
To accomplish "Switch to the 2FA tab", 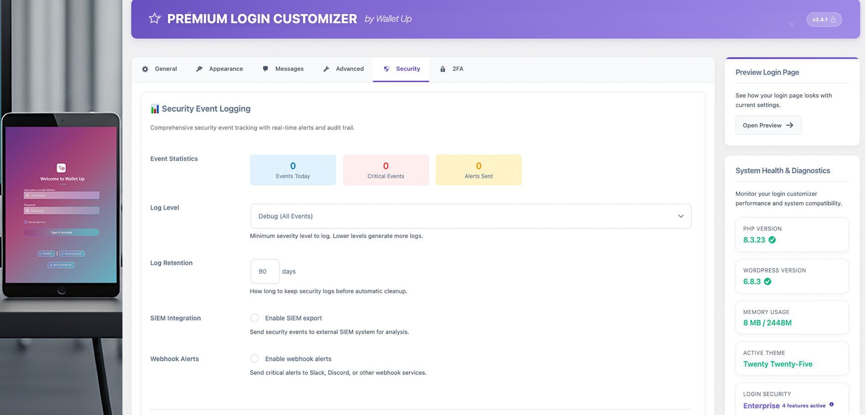I will tap(452, 68).
